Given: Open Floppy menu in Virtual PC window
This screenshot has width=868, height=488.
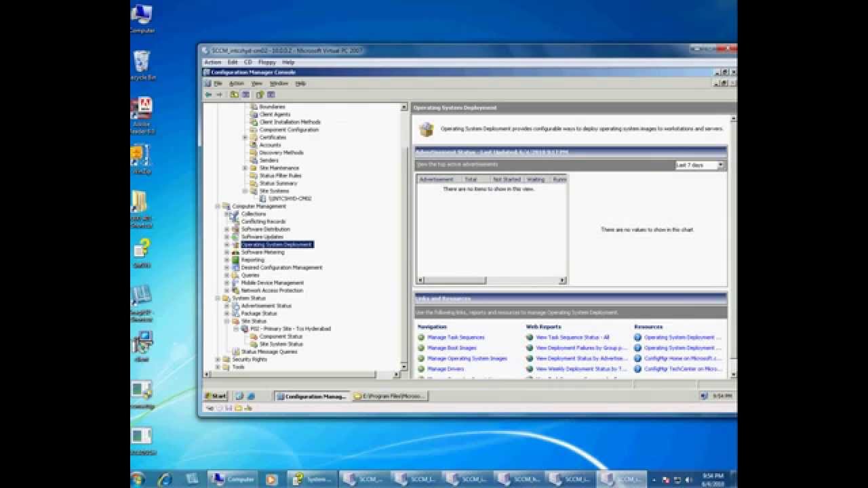Looking at the screenshot, I should (x=267, y=62).
